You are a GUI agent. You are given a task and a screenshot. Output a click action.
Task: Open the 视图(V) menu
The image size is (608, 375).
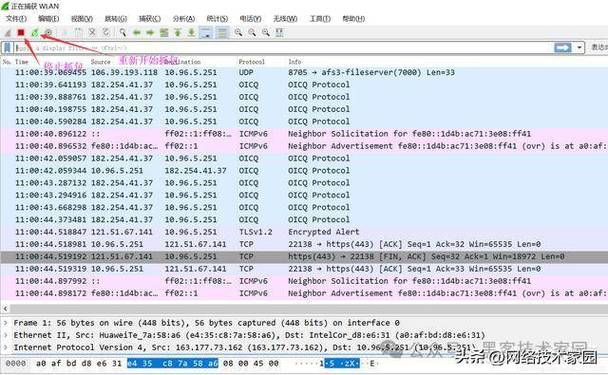click(82, 19)
